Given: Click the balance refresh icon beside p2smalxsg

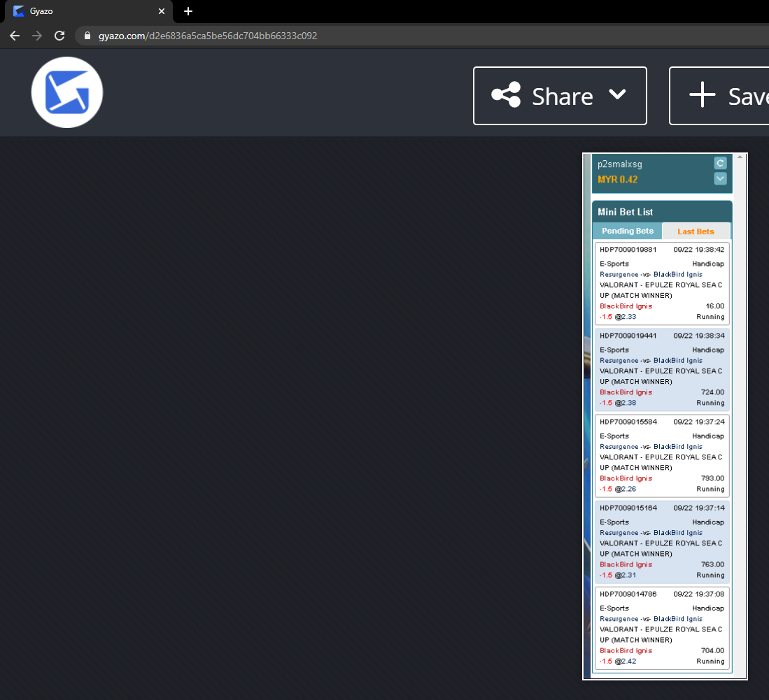Looking at the screenshot, I should click(x=720, y=163).
